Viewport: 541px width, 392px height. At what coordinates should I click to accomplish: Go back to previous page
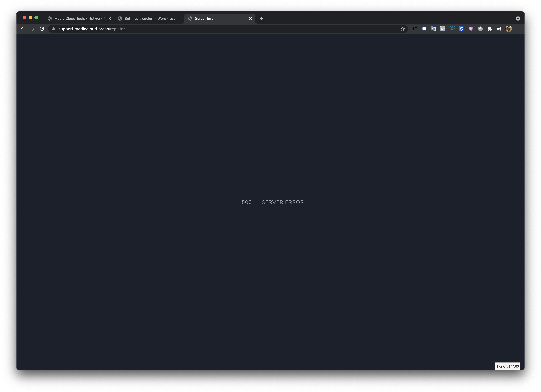[x=23, y=29]
